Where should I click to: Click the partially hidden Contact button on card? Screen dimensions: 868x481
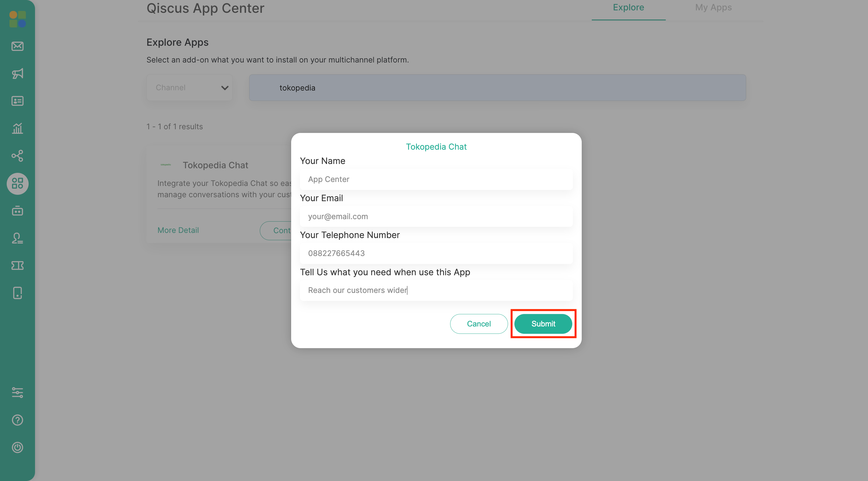click(x=276, y=230)
